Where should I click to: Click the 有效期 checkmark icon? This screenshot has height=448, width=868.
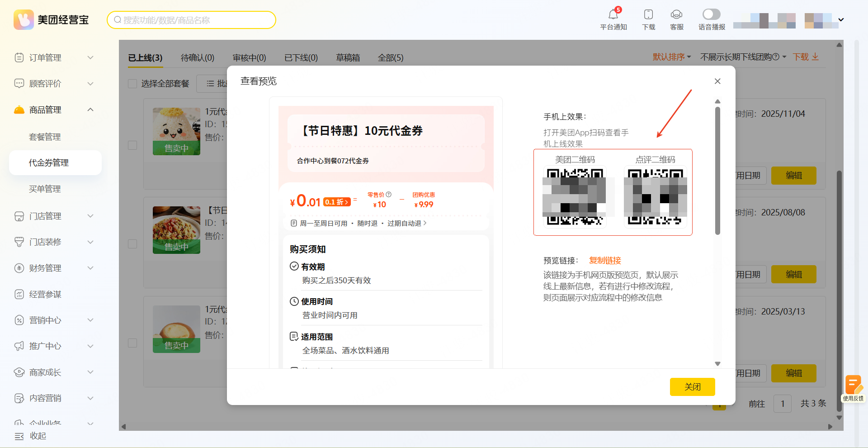pos(294,266)
